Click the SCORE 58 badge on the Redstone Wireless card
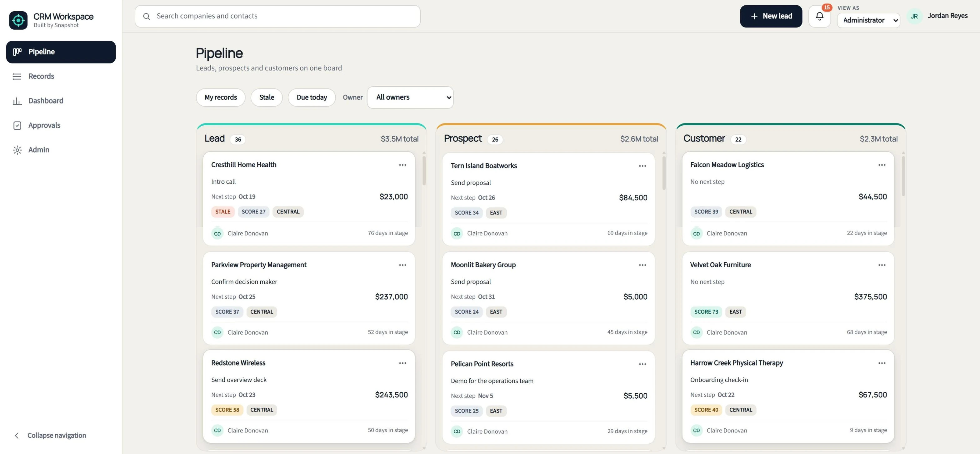This screenshot has height=454, width=980. 227,410
